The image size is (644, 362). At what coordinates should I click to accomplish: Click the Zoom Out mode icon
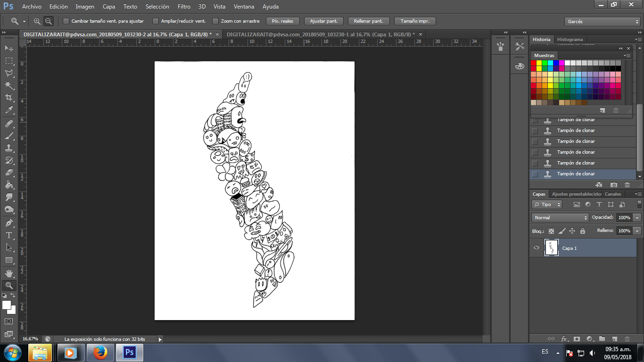tap(48, 21)
